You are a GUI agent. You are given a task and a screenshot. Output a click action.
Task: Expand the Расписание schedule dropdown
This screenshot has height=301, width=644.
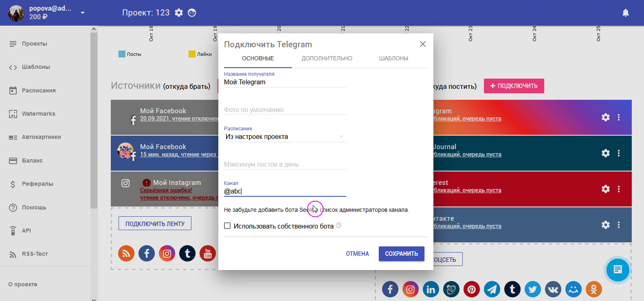(285, 137)
